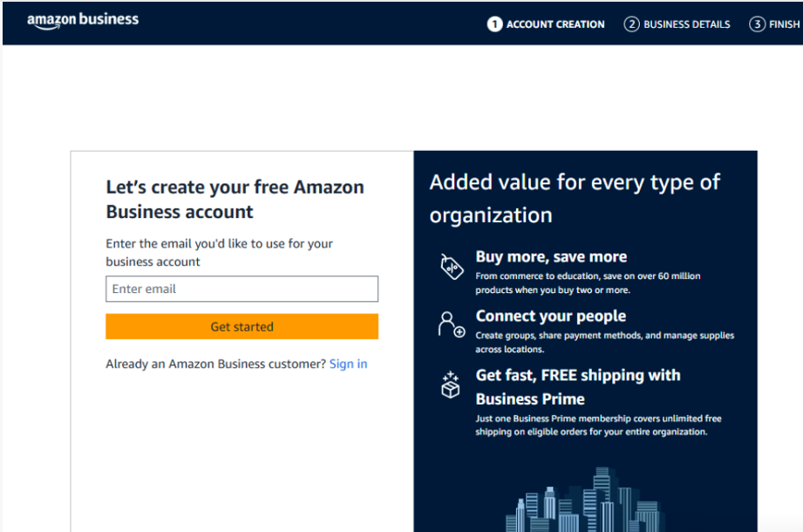803x532 pixels.
Task: Select the Finish step label
Action: pyautogui.click(x=784, y=24)
